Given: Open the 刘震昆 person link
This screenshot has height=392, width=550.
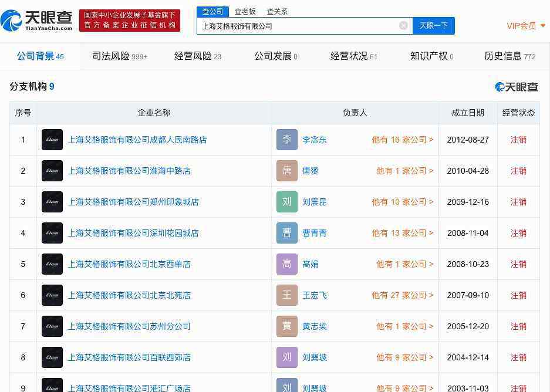Looking at the screenshot, I should point(315,202).
